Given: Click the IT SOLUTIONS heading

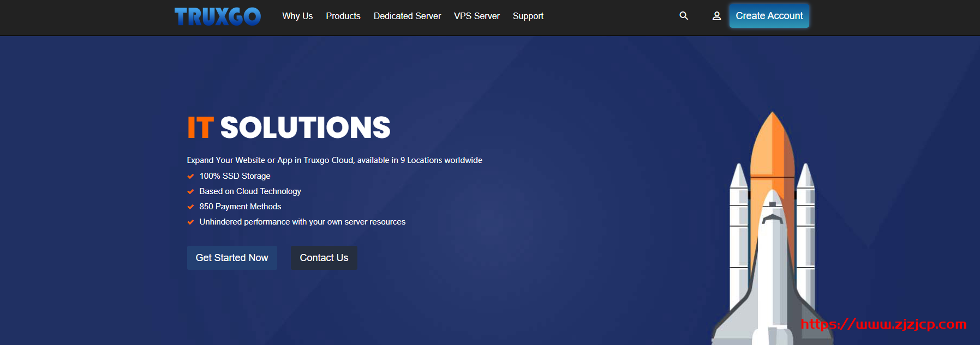Looking at the screenshot, I should (x=289, y=128).
